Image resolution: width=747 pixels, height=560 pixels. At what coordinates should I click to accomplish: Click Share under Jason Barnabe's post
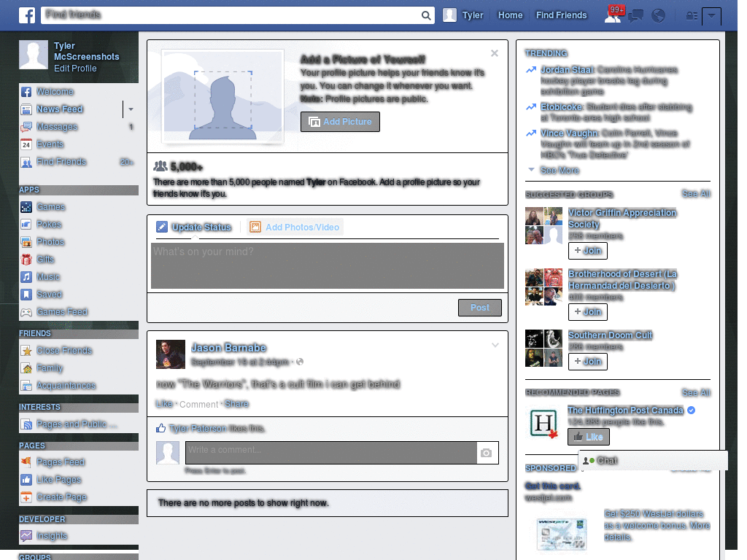click(x=236, y=404)
